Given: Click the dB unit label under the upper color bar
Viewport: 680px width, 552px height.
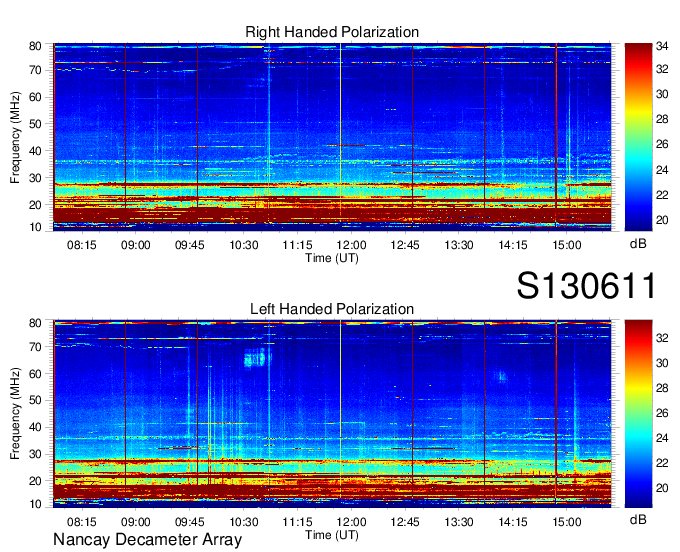Looking at the screenshot, I should (638, 244).
